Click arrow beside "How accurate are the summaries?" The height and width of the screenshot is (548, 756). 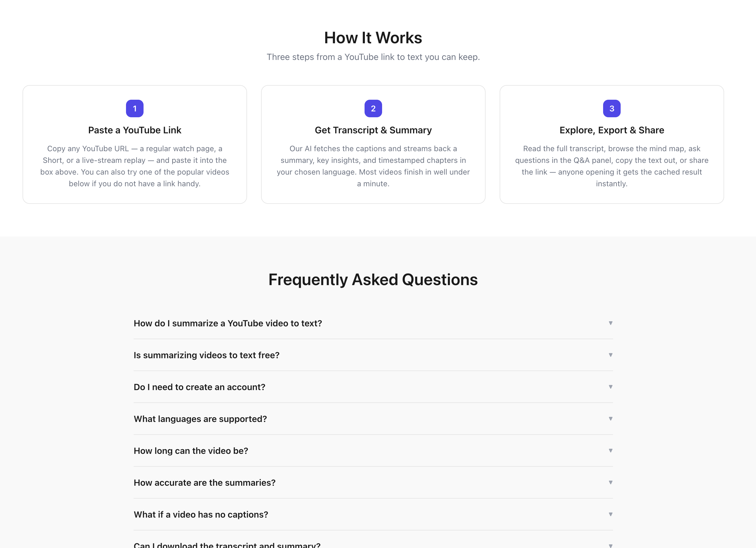(610, 482)
